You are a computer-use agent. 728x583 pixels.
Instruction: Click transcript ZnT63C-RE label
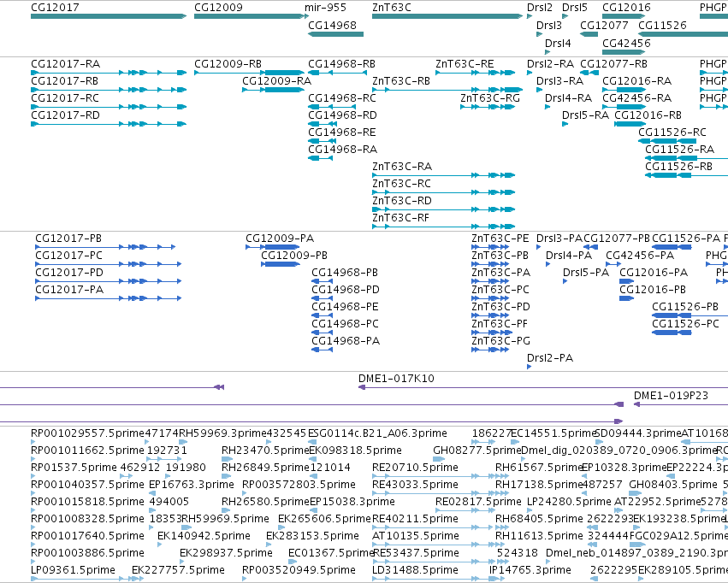[465, 63]
